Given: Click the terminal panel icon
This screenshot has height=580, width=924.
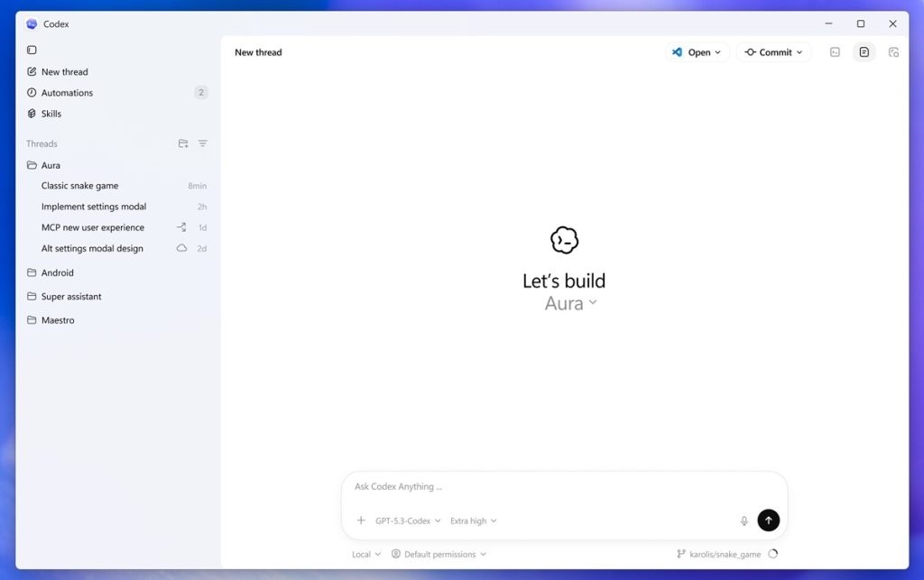Looking at the screenshot, I should [835, 52].
